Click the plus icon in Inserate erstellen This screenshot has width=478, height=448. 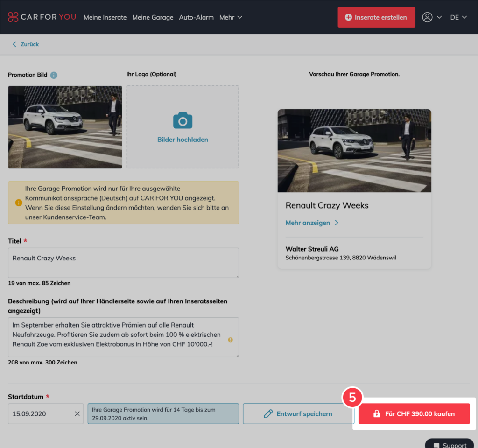tap(348, 17)
